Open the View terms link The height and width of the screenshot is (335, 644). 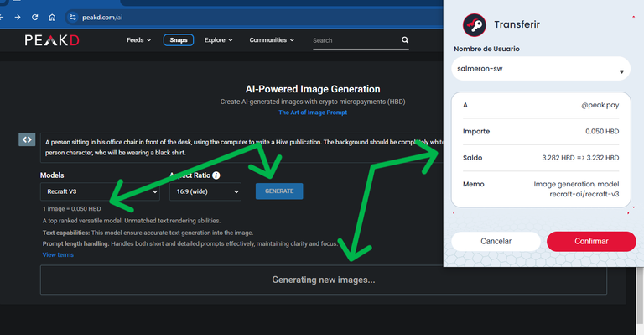point(58,255)
